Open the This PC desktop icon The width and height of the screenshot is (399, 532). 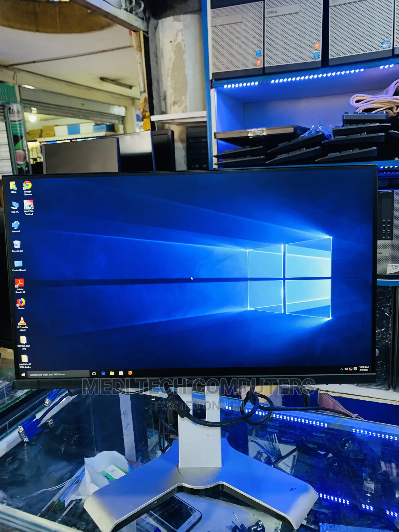[15, 207]
